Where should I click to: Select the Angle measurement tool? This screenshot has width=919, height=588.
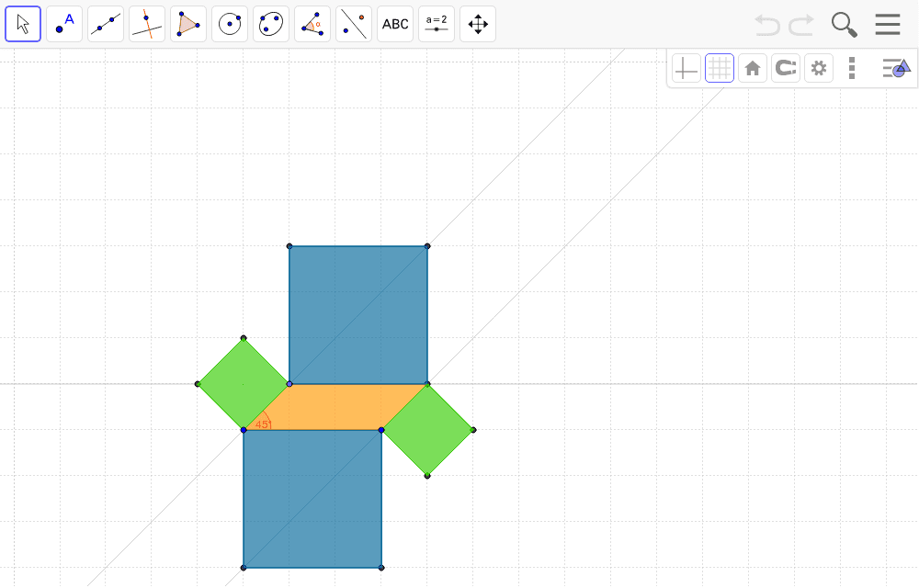312,24
